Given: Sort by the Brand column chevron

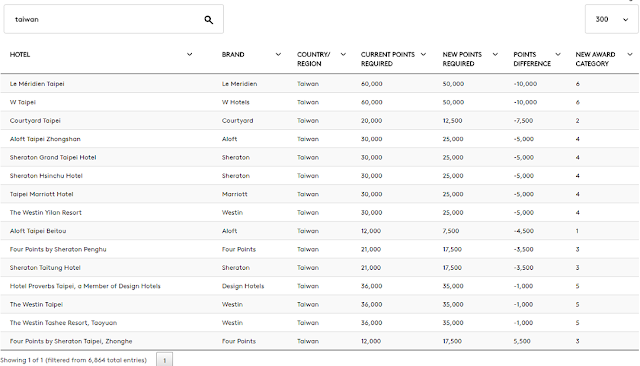Looking at the screenshot, I should click(x=278, y=54).
